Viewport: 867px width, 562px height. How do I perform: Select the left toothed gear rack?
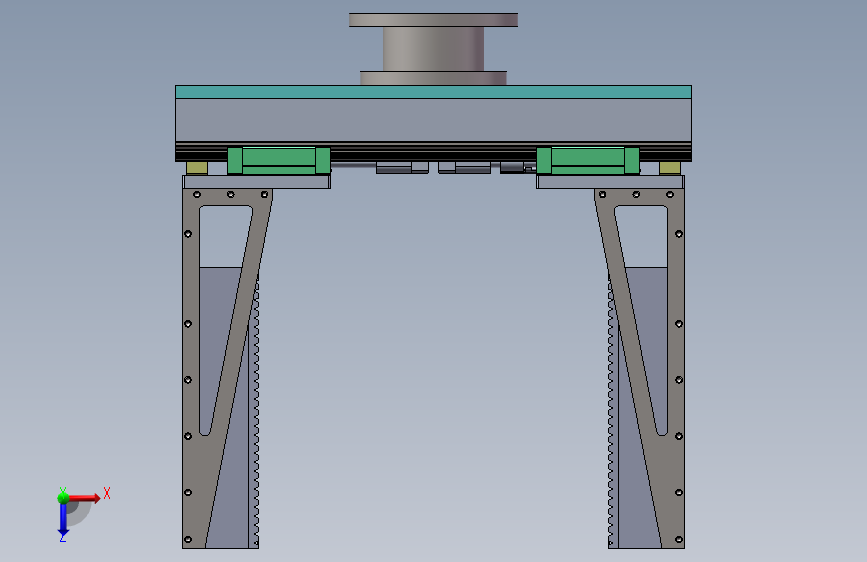[x=255, y=409]
